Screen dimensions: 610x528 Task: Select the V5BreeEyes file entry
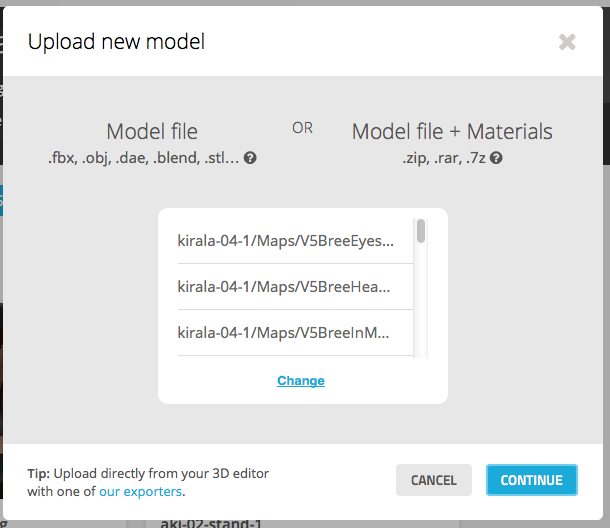[295, 241]
